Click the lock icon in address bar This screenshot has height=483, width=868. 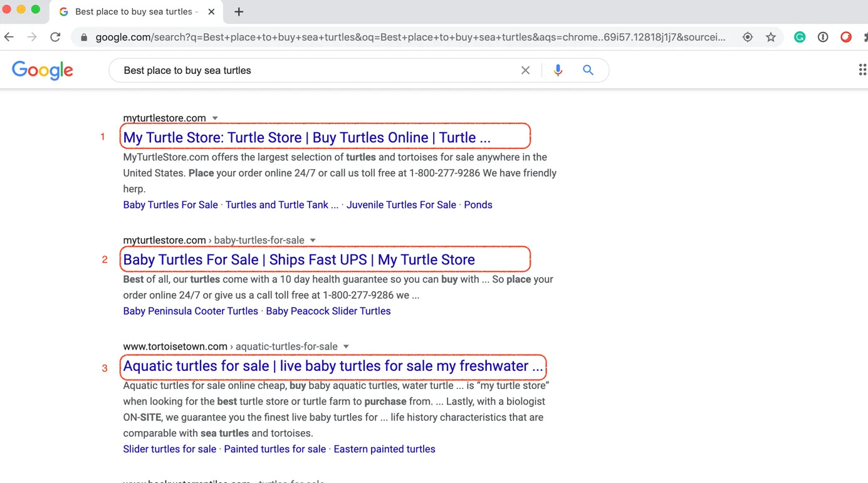[84, 38]
